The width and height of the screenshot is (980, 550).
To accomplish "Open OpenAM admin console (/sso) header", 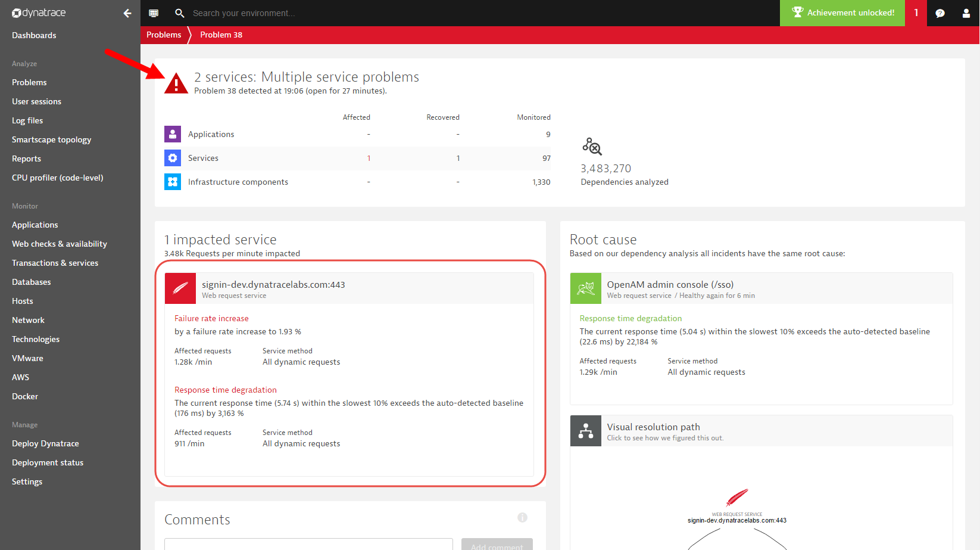I will (761, 288).
